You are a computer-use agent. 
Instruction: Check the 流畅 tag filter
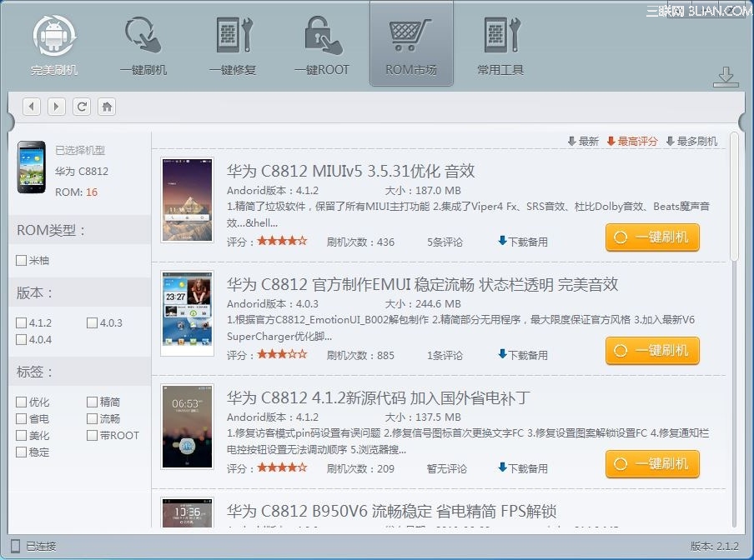(92, 418)
